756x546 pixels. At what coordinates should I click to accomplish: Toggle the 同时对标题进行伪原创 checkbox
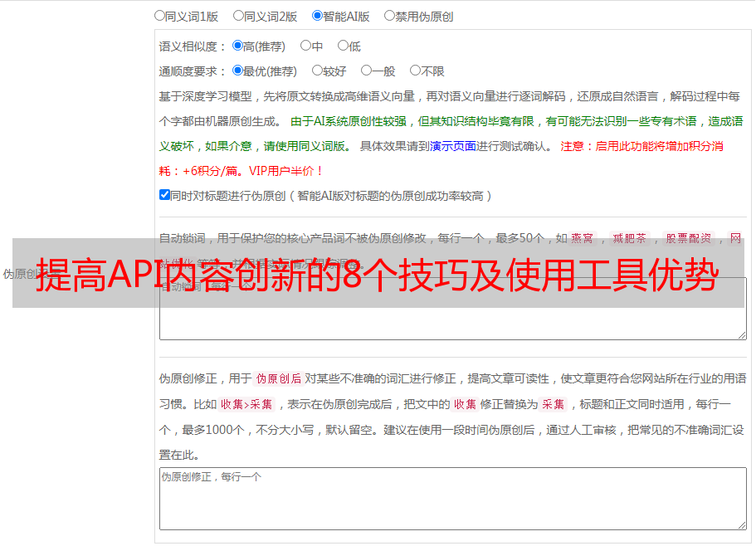pyautogui.click(x=164, y=195)
